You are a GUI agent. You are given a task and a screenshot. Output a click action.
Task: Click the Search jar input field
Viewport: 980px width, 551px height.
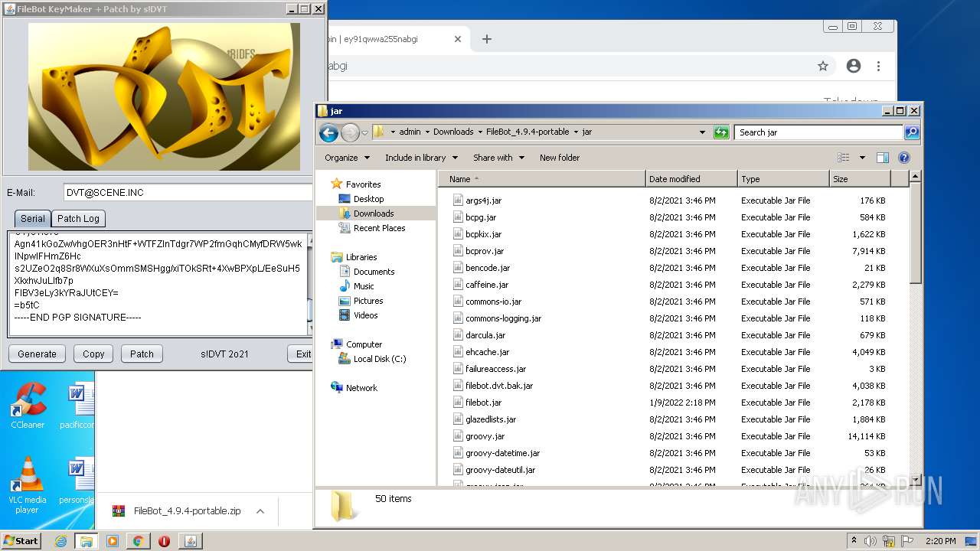coord(818,132)
